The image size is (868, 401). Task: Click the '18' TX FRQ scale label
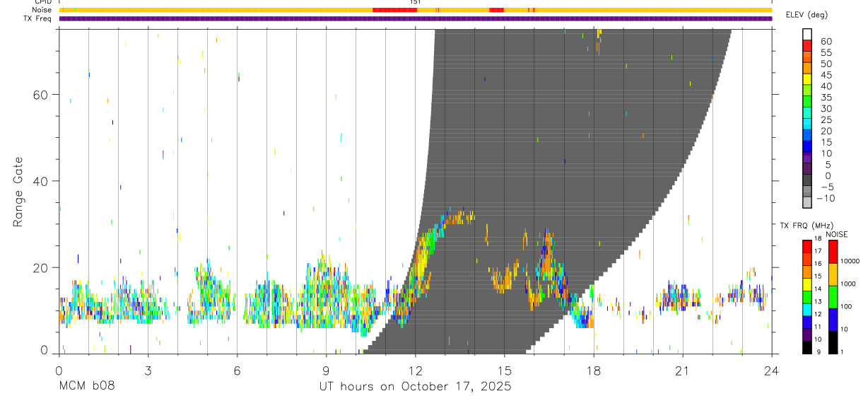point(819,238)
